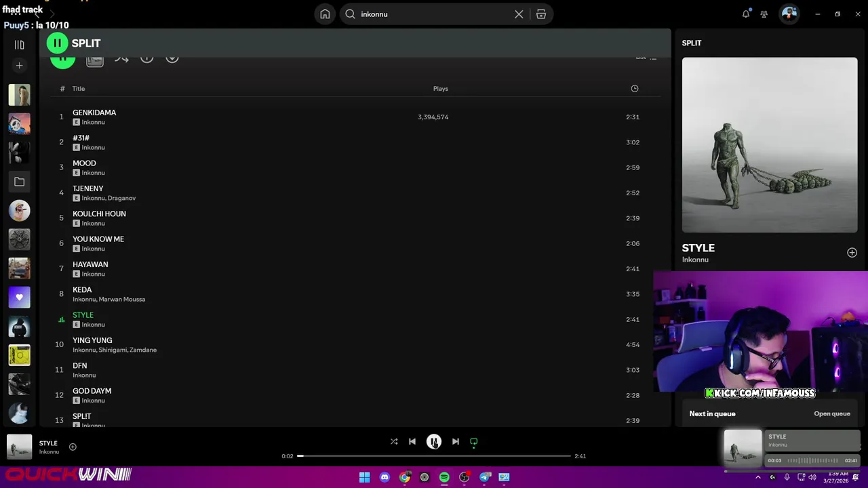
Task: Skip to the previous track
Action: click(412, 441)
